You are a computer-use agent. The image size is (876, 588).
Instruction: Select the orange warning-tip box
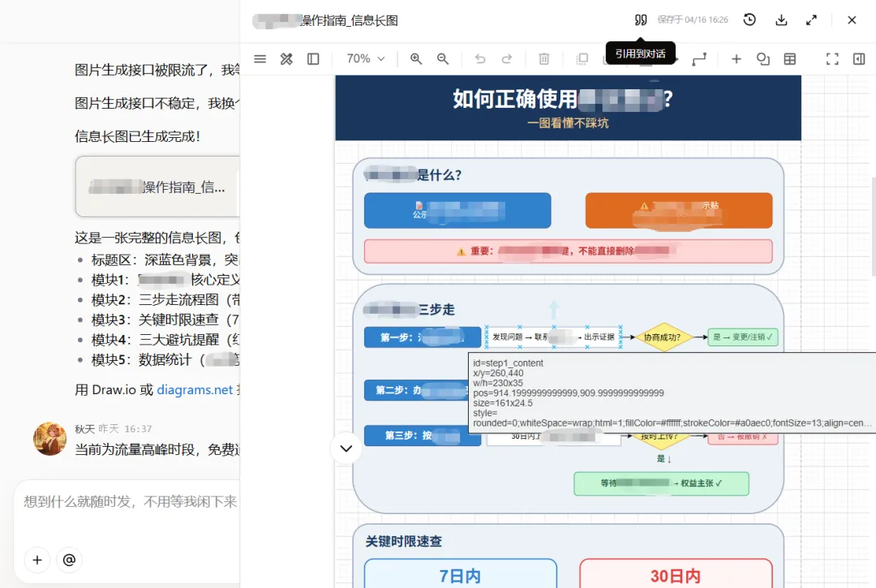(679, 211)
